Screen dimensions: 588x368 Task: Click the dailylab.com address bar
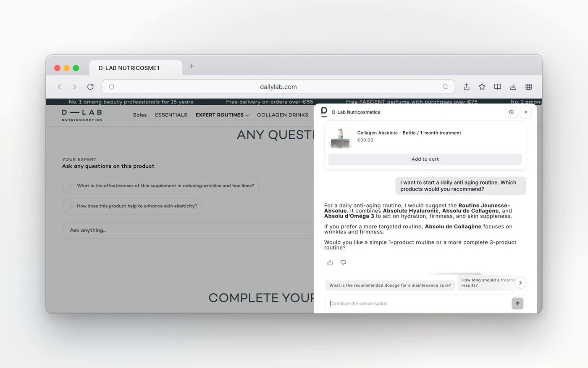(278, 87)
